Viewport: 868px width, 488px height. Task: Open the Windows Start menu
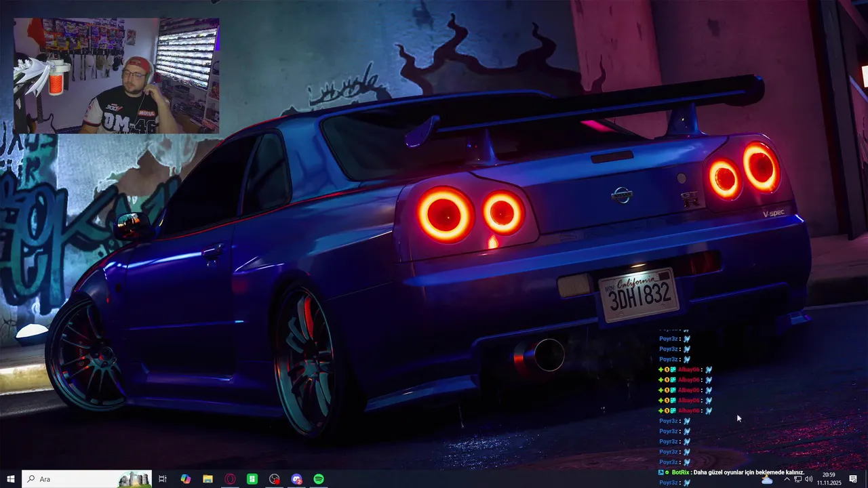pyautogui.click(x=11, y=479)
